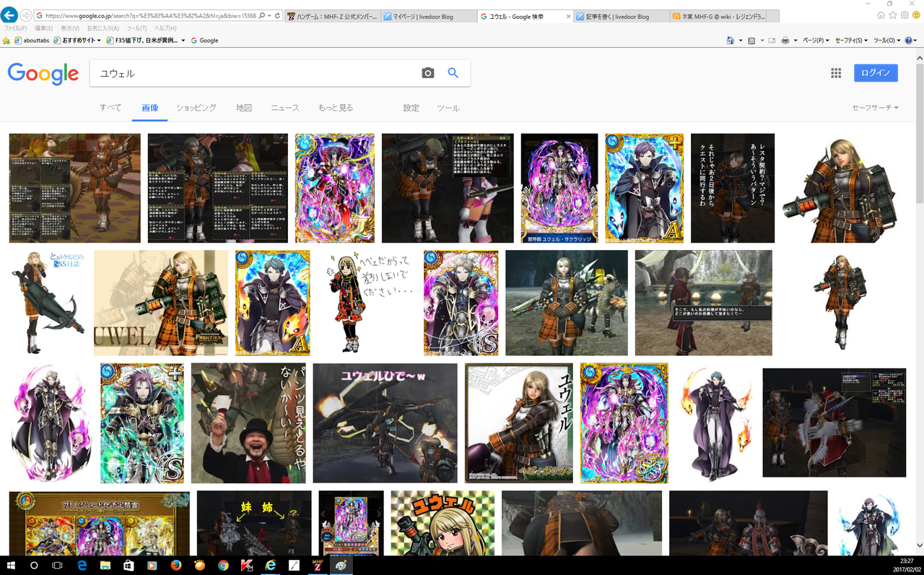Select the すべて search category
924x575 pixels.
110,108
